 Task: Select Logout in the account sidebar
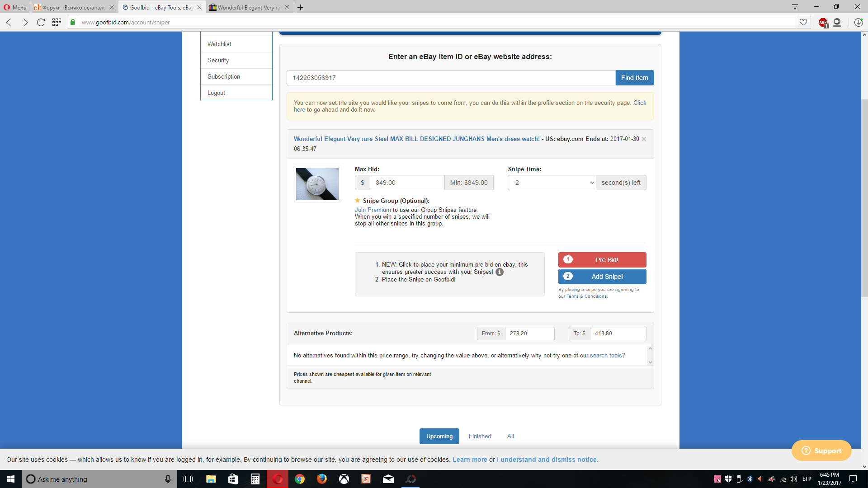click(x=236, y=93)
